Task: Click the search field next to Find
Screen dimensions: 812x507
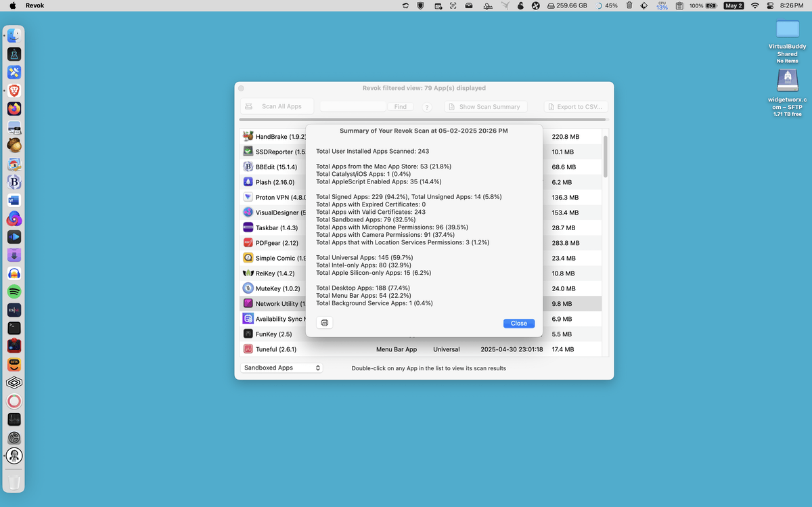Action: 353,106
